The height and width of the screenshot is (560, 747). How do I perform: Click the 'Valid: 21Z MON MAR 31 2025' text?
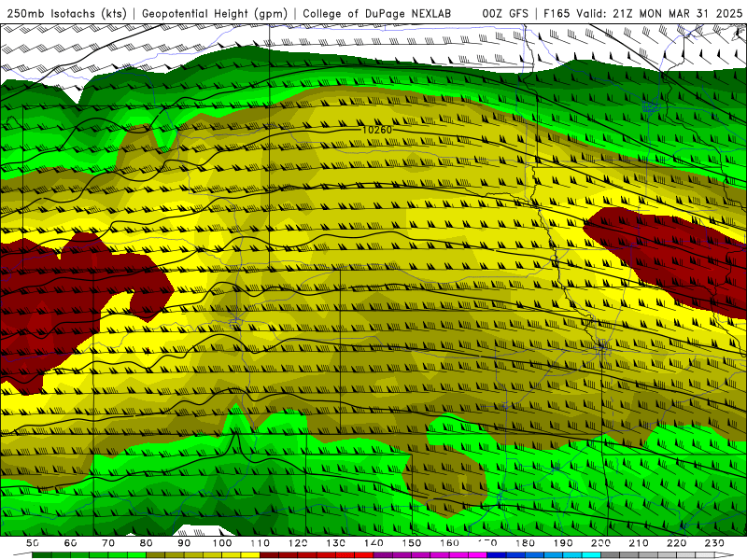coord(659,14)
